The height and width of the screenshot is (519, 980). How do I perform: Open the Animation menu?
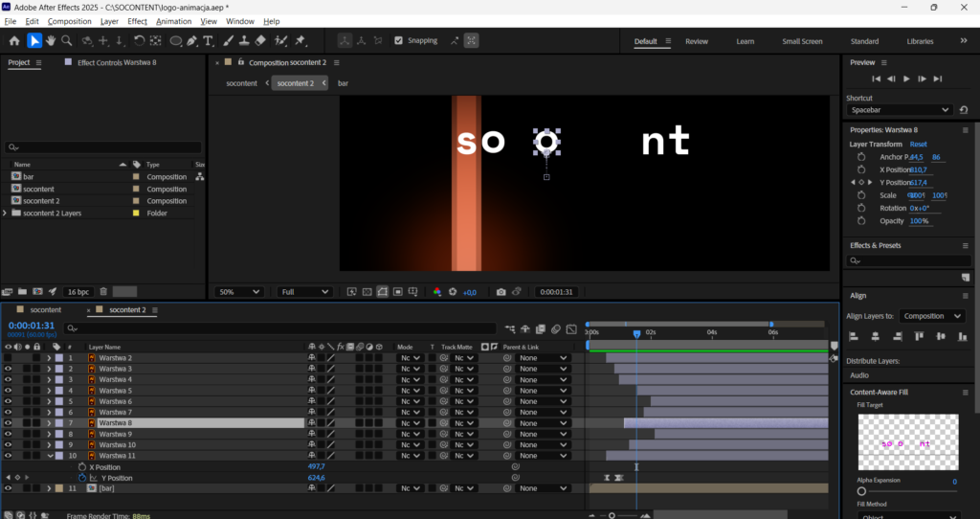pyautogui.click(x=174, y=21)
